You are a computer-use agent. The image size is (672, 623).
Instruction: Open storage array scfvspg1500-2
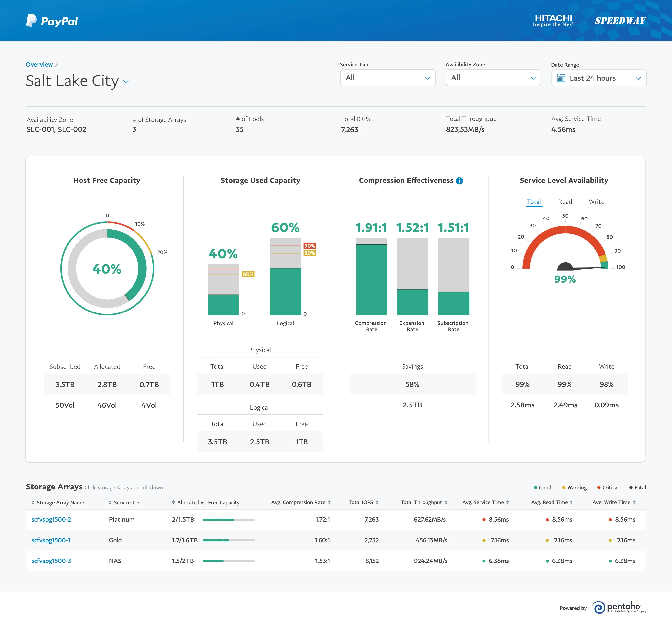tap(51, 519)
